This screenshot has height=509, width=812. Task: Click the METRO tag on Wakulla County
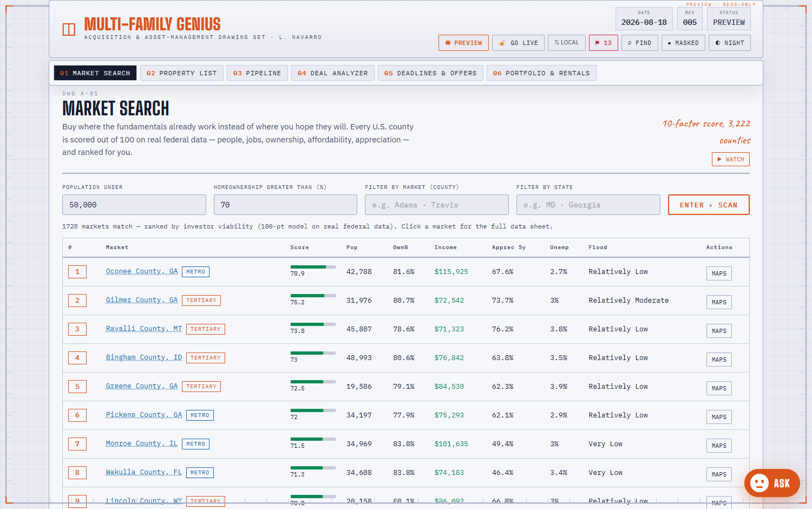point(200,473)
